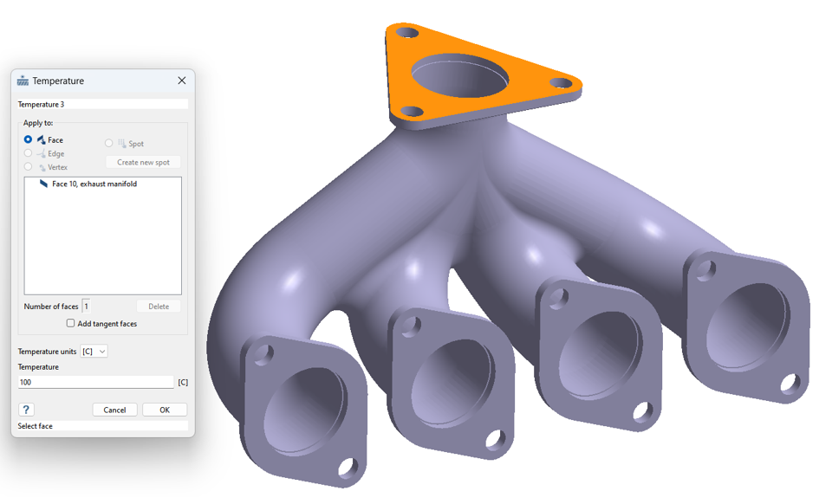Click the Vertex selection type icon
Viewport: 832px width, 504px height.
41,167
